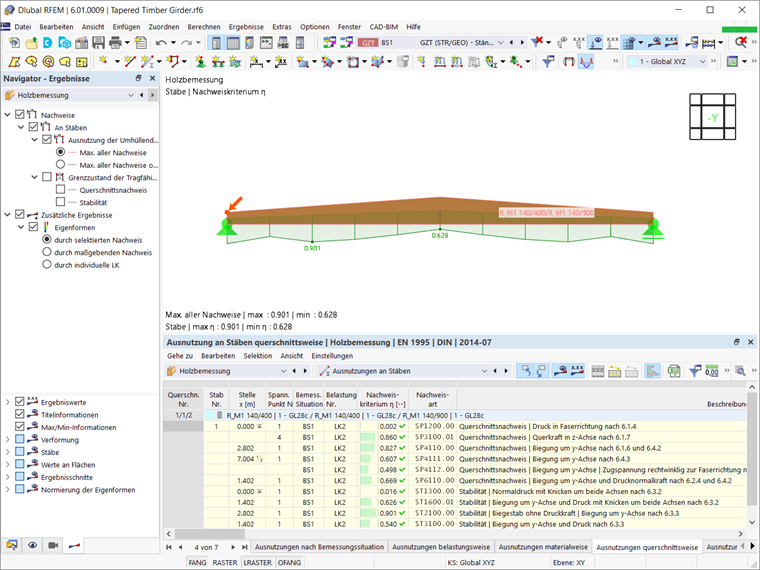Open the Berechnen menu

point(204,27)
